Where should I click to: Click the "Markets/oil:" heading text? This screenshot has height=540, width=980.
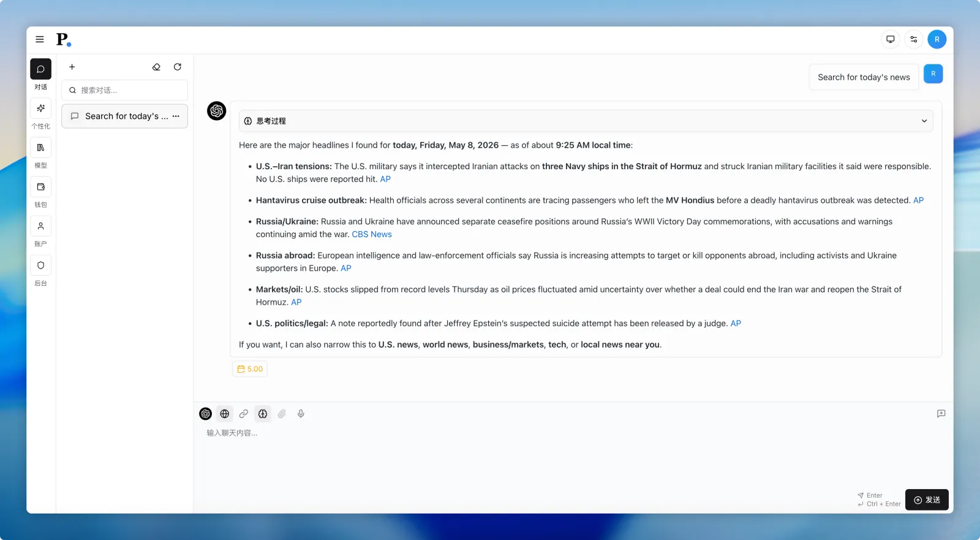pos(279,289)
